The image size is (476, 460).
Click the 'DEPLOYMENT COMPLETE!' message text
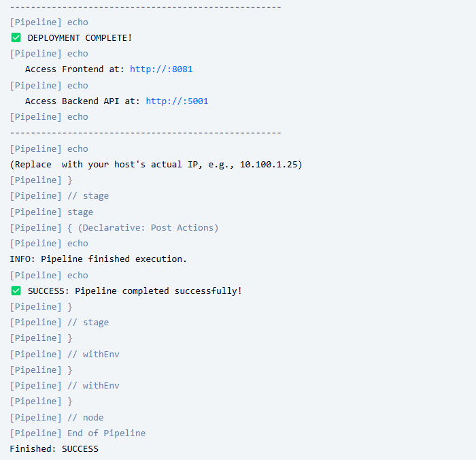(80, 37)
